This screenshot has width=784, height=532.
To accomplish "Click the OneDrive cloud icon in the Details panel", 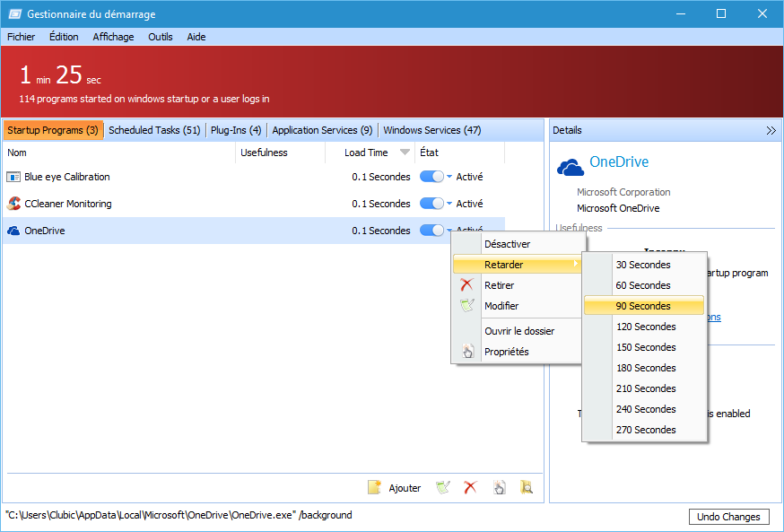I will 571,166.
